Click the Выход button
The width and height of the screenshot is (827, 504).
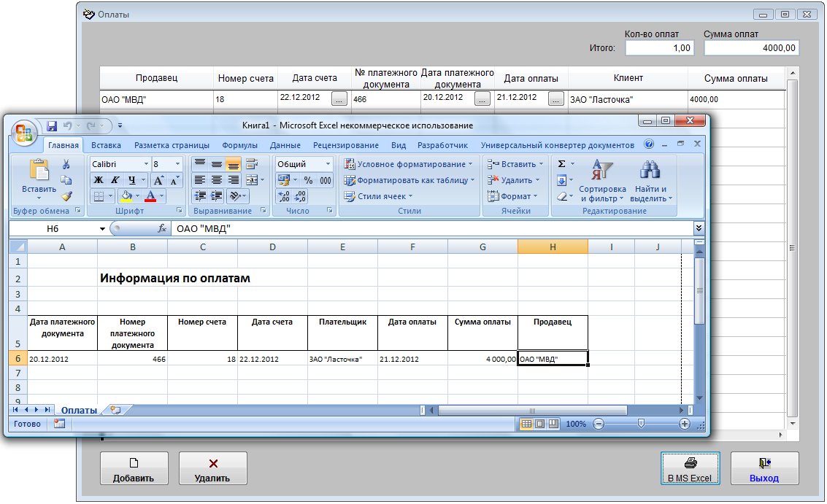(764, 469)
